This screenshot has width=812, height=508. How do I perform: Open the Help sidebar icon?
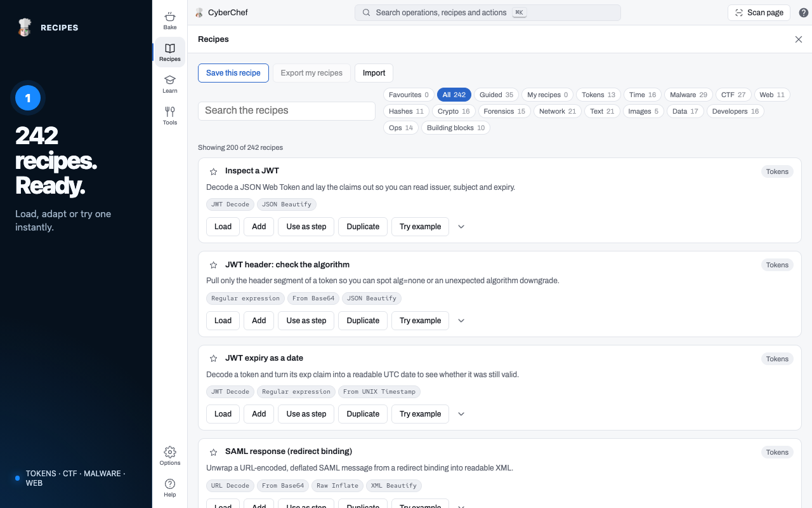[170, 488]
